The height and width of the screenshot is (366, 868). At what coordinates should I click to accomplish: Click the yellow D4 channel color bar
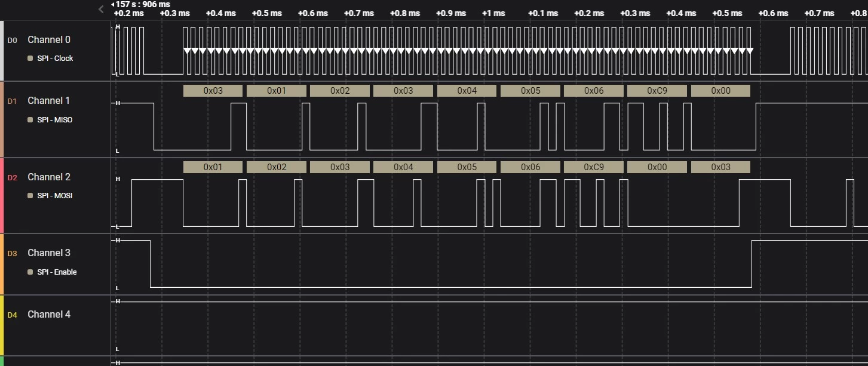pyautogui.click(x=2, y=325)
